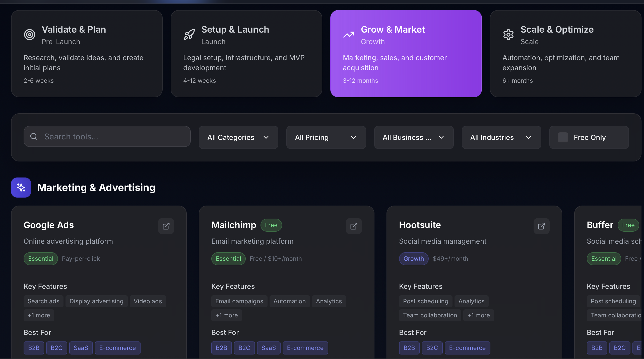Click the B2C tag on Hootsuite card
Screen dimensions: 644x359
pyautogui.click(x=432, y=348)
